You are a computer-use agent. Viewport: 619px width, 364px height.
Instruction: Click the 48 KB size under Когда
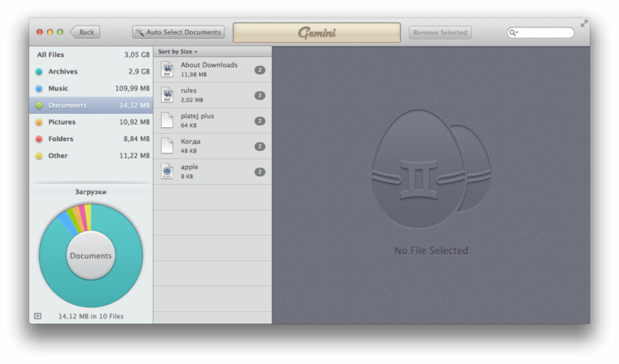click(x=189, y=151)
